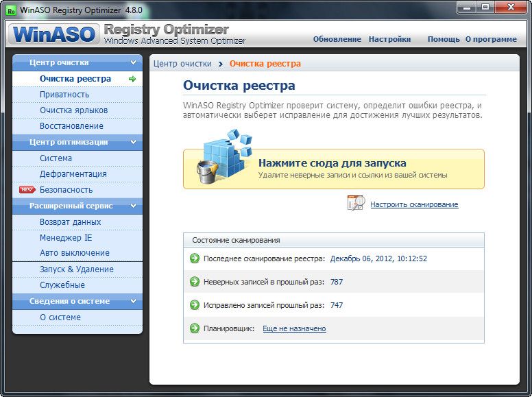Viewport: 532px width, 397px height.
Task: Click green arrow icon beside Планировщик
Action: coord(195,328)
